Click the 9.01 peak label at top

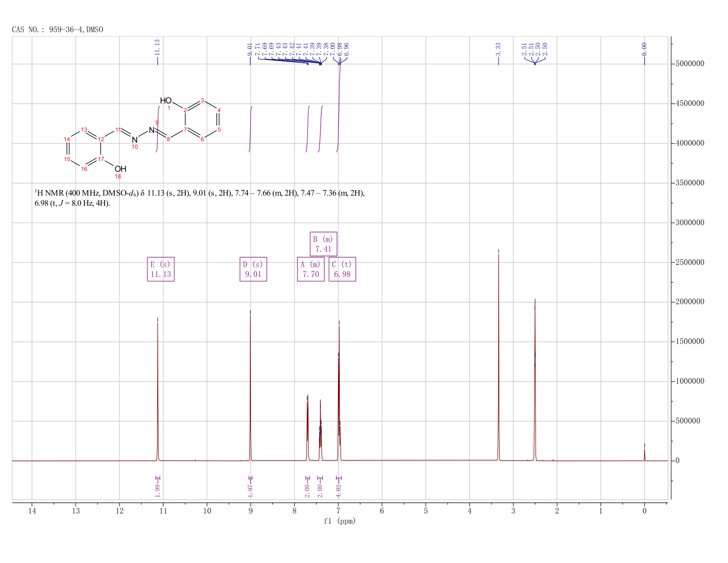(x=250, y=49)
